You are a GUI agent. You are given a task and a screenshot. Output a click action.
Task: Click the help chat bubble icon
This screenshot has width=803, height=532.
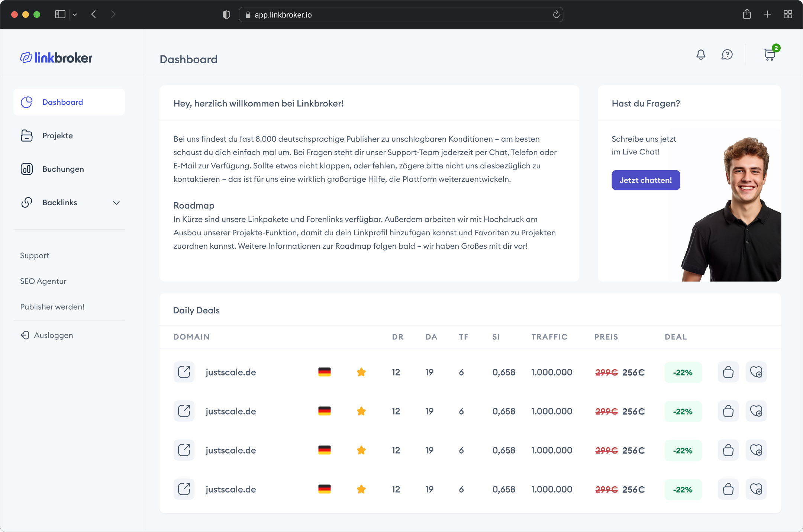(x=727, y=55)
